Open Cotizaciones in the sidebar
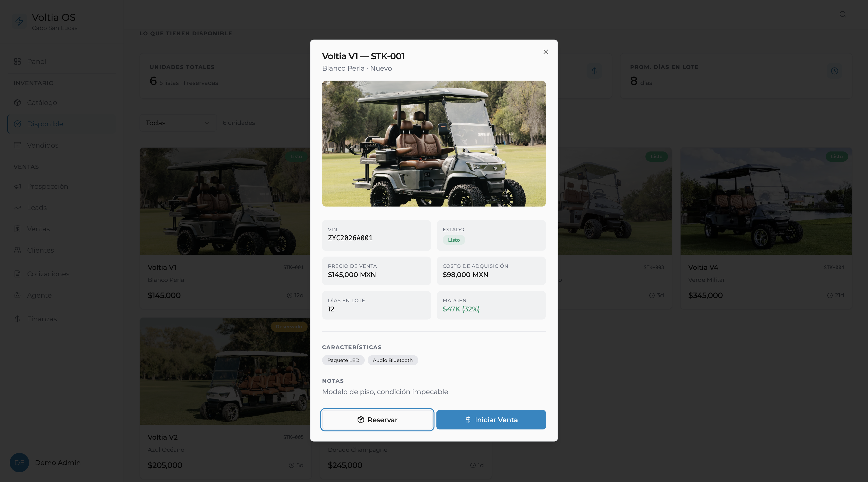The image size is (868, 482). point(62,274)
